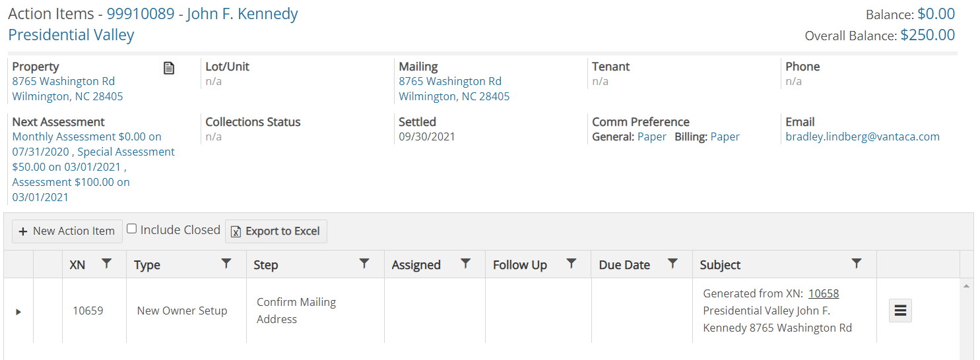Image resolution: width=980 pixels, height=360 pixels.
Task: Filter the Subject column
Action: 857,264
